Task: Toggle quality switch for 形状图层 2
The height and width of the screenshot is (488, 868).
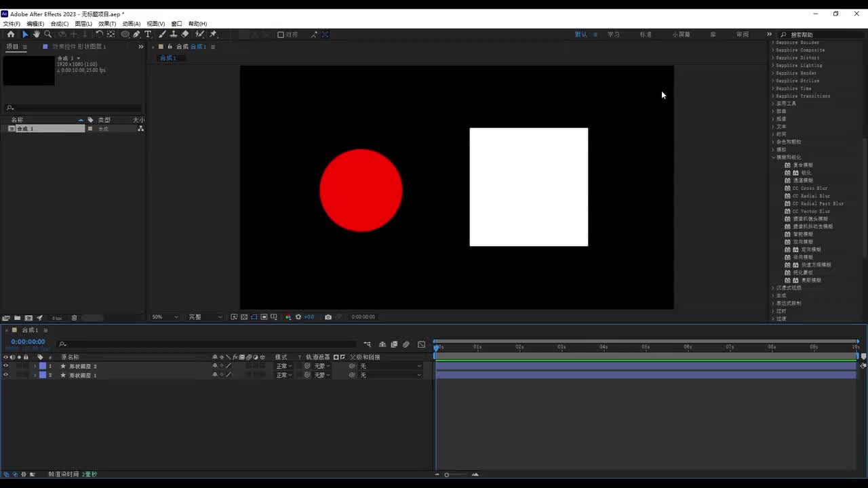Action: tap(229, 366)
